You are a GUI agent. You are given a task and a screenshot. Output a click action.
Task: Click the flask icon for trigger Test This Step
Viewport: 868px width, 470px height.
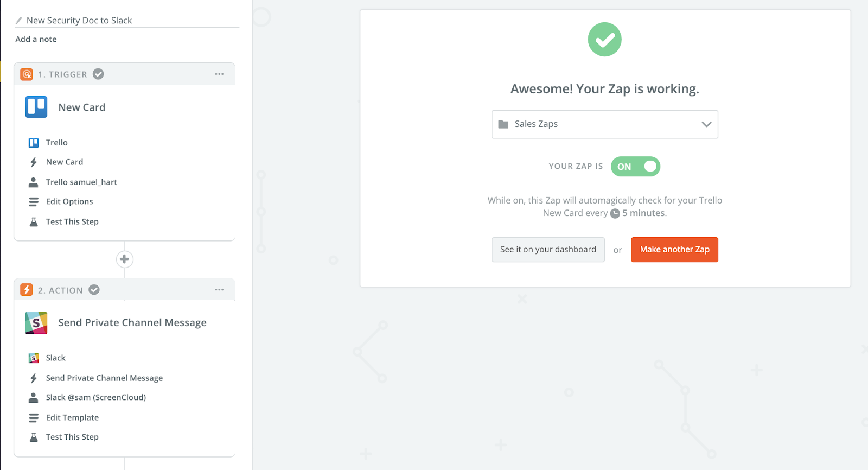(x=34, y=221)
